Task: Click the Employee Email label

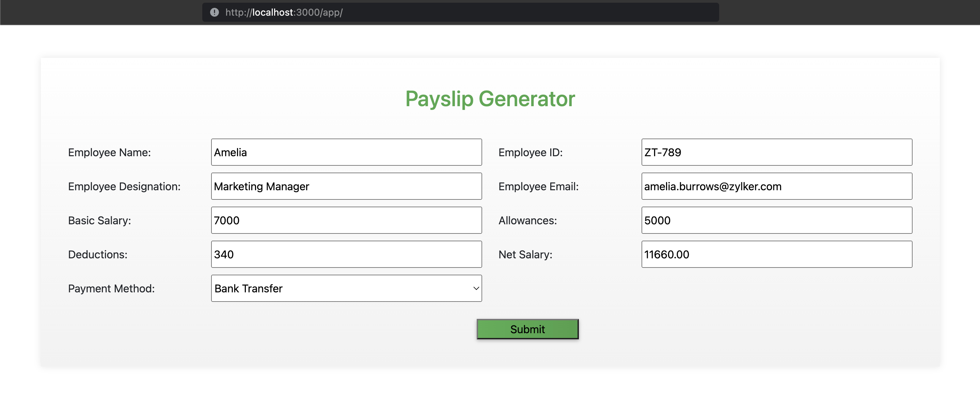Action: (x=538, y=187)
